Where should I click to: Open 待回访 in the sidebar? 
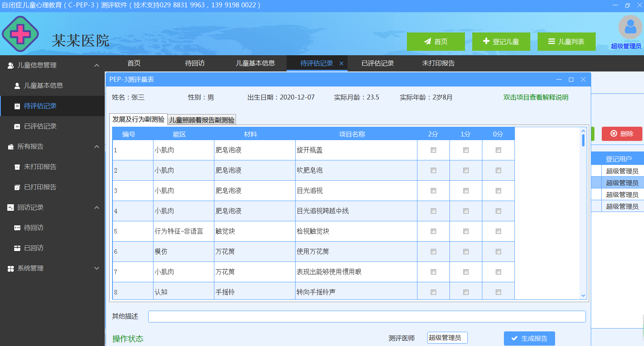[33, 228]
